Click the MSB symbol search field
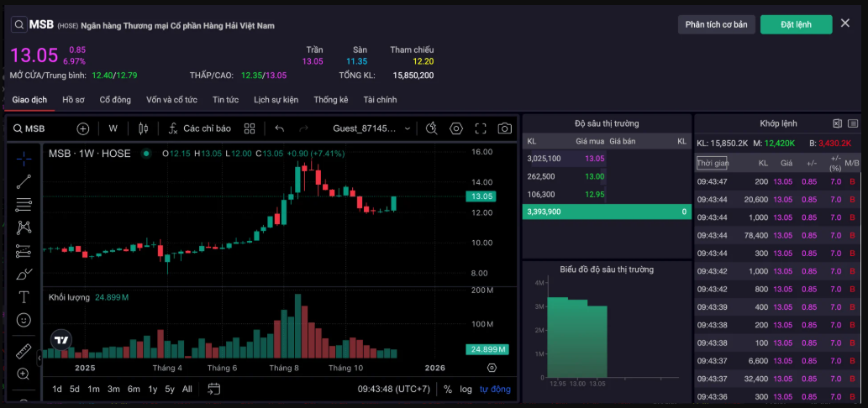Image resolution: width=868 pixels, height=408 pixels. 35,128
